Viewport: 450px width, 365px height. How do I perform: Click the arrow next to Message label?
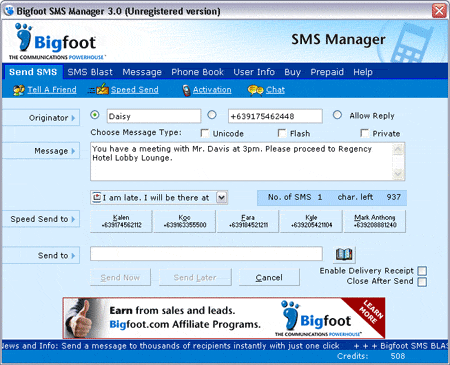73,151
